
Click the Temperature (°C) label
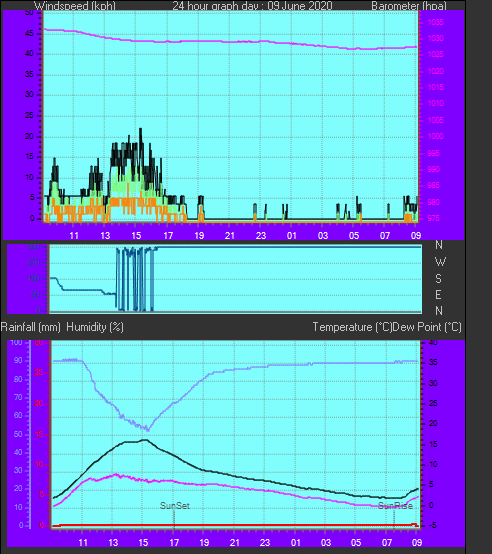[x=352, y=327]
